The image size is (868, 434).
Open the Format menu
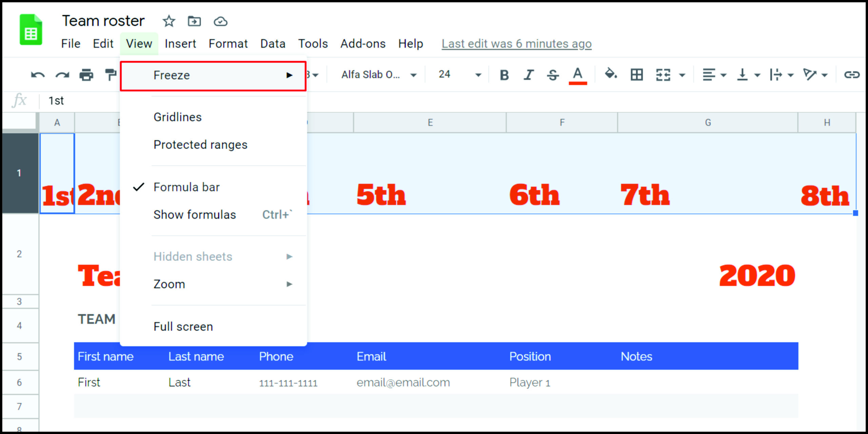point(228,44)
